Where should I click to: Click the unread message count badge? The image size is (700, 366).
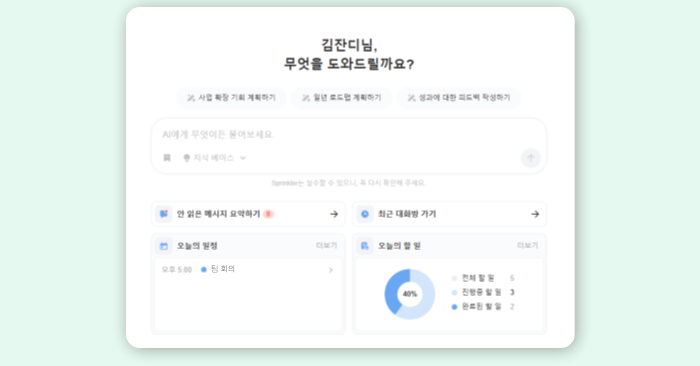pos(268,214)
